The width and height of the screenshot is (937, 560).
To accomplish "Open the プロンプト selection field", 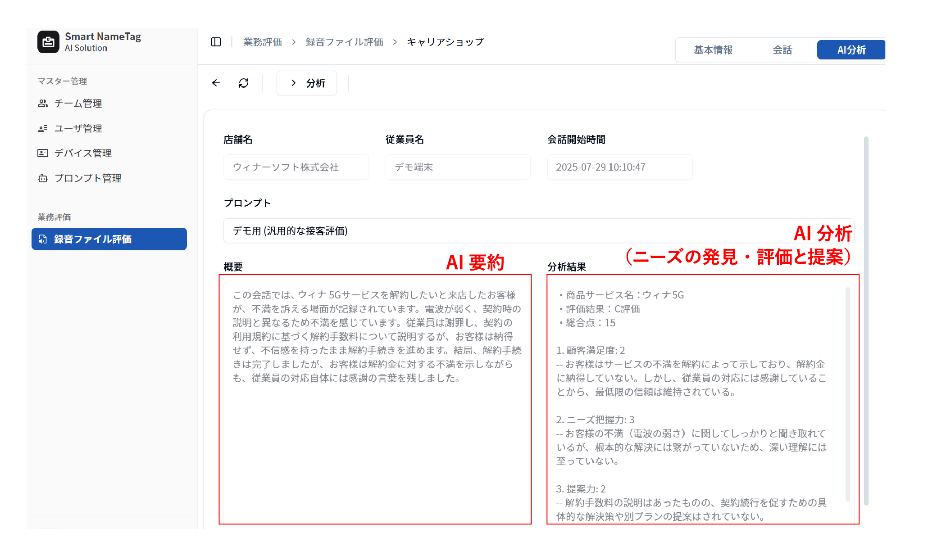I will [496, 231].
